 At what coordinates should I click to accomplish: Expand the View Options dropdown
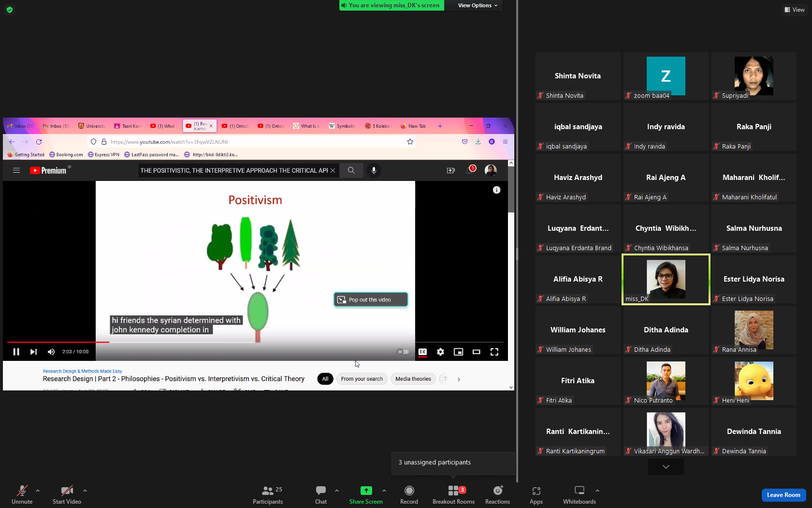click(478, 5)
